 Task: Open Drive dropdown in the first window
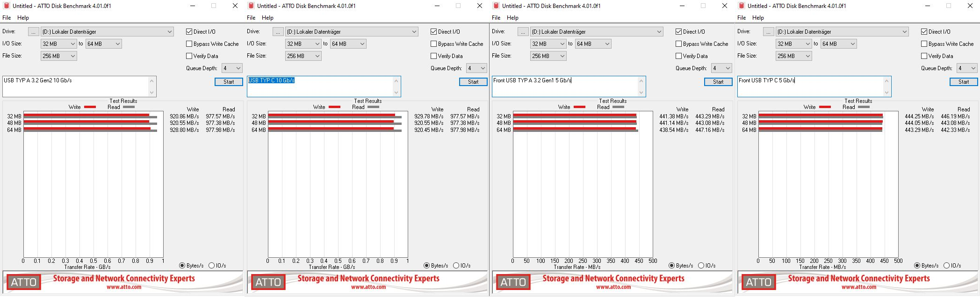click(108, 32)
